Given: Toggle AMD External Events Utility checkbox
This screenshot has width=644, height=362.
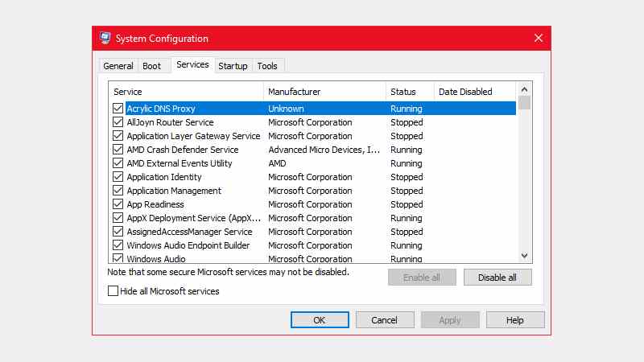Looking at the screenshot, I should click(118, 163).
